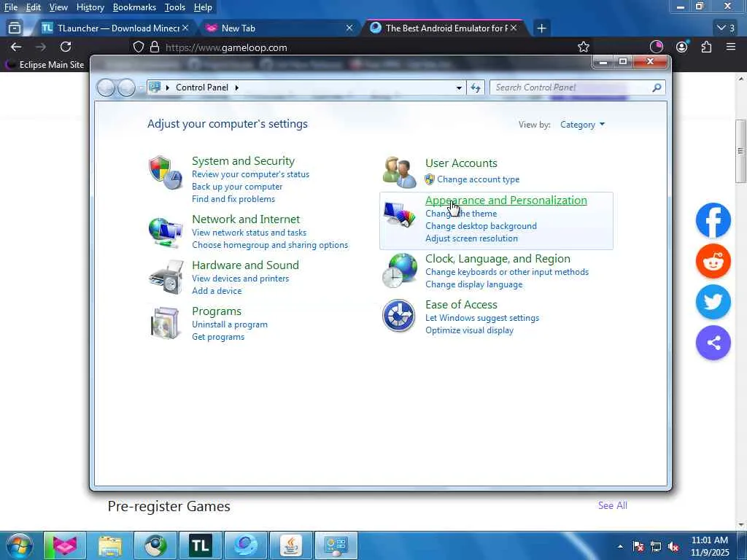Click Uninstall a program link
Viewport: 747px width, 560px height.
click(x=230, y=324)
